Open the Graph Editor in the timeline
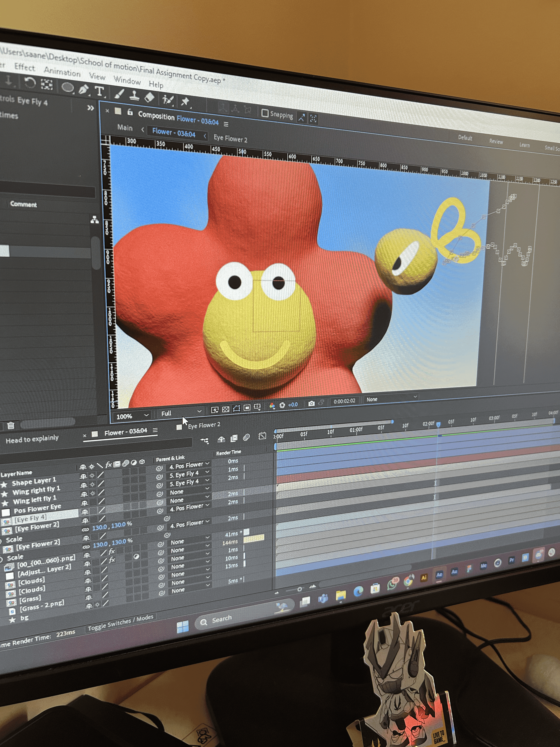This screenshot has height=747, width=560. [262, 436]
